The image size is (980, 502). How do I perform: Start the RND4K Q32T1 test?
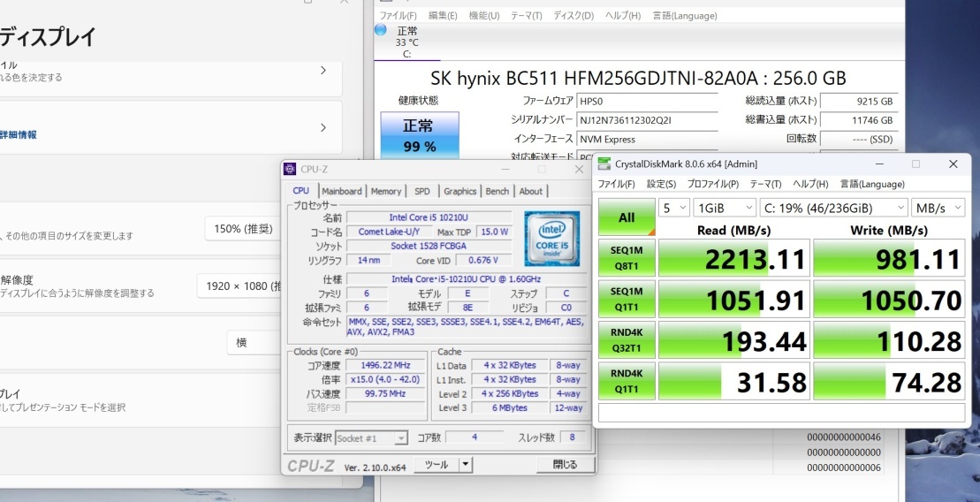[627, 340]
